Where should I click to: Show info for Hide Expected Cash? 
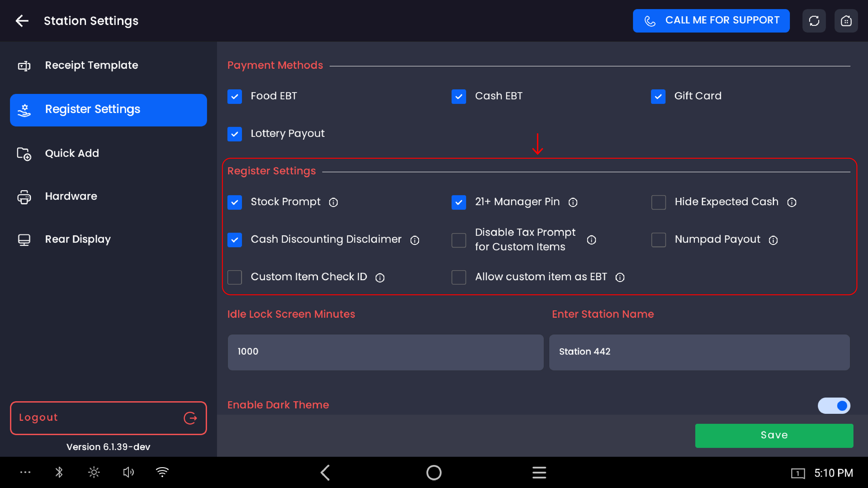pyautogui.click(x=792, y=202)
